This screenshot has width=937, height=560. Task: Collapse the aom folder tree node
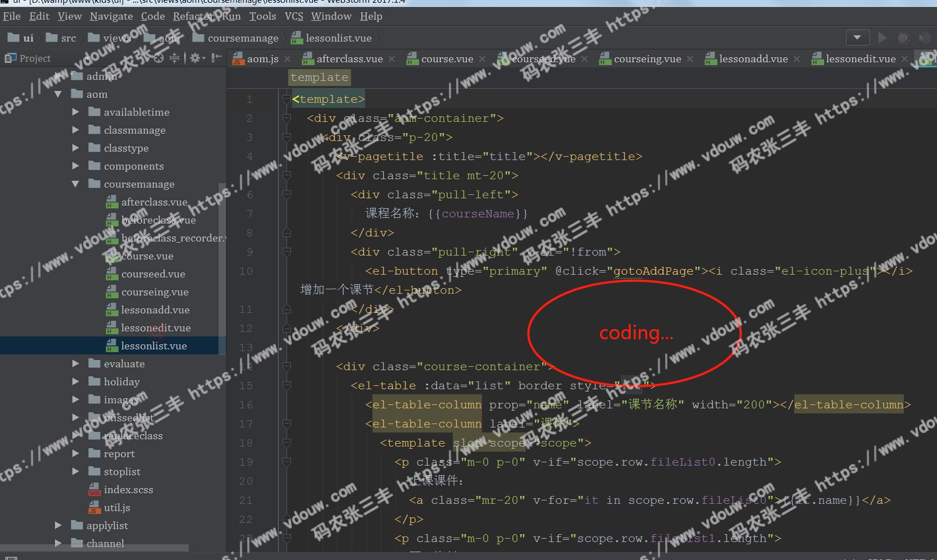coord(58,94)
